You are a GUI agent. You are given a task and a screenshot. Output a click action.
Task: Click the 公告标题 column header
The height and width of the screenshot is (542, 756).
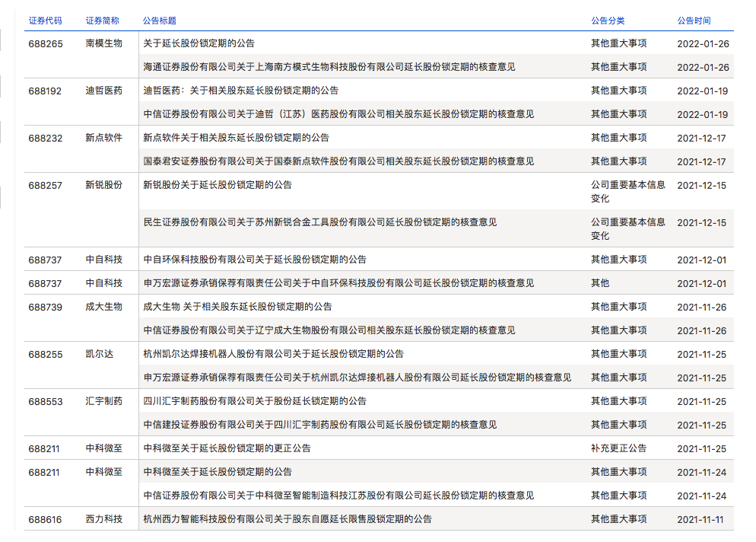click(160, 21)
